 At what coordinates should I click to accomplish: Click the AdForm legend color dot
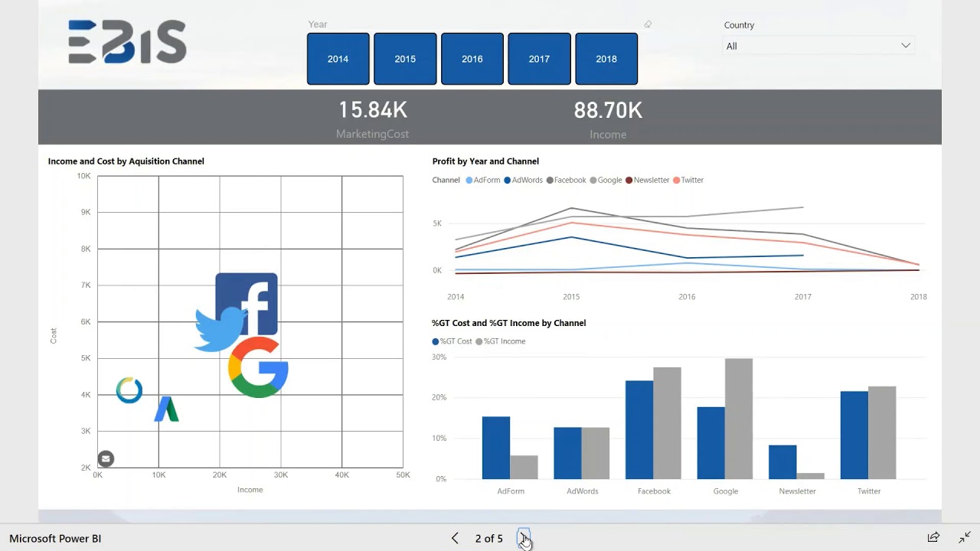tap(469, 181)
